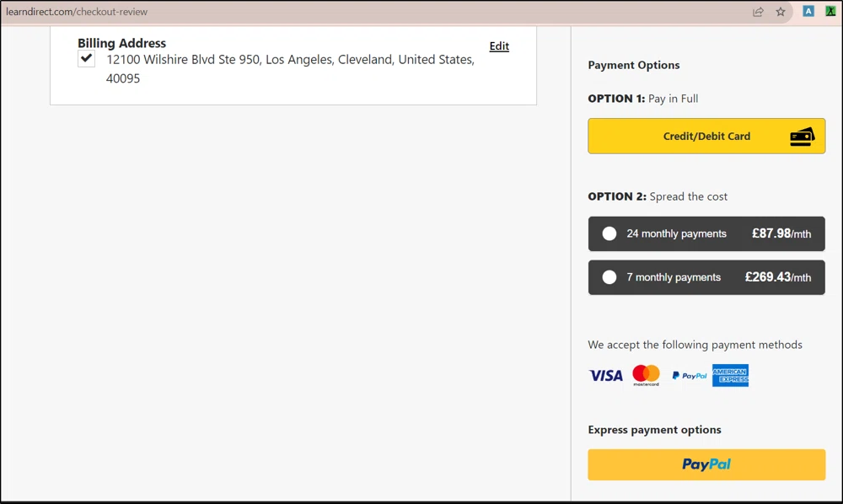The width and height of the screenshot is (843, 504).
Task: Select the 24 monthly payments option
Action: (x=609, y=233)
